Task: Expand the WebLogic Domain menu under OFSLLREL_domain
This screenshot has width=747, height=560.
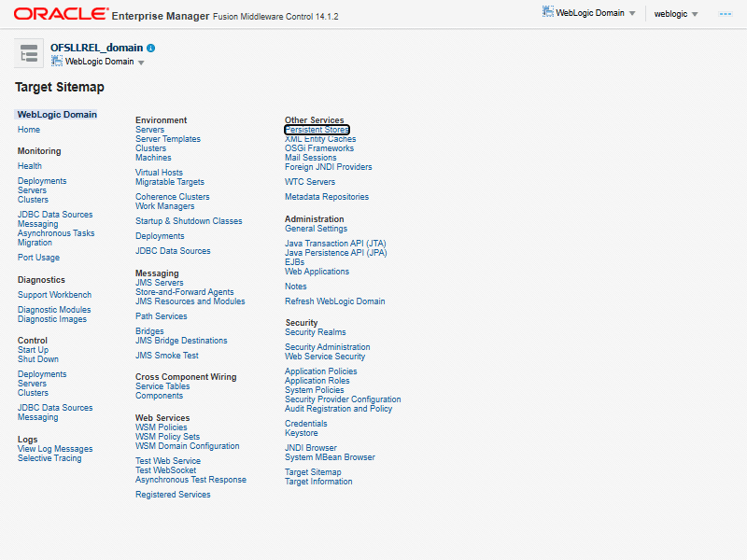Action: click(141, 63)
